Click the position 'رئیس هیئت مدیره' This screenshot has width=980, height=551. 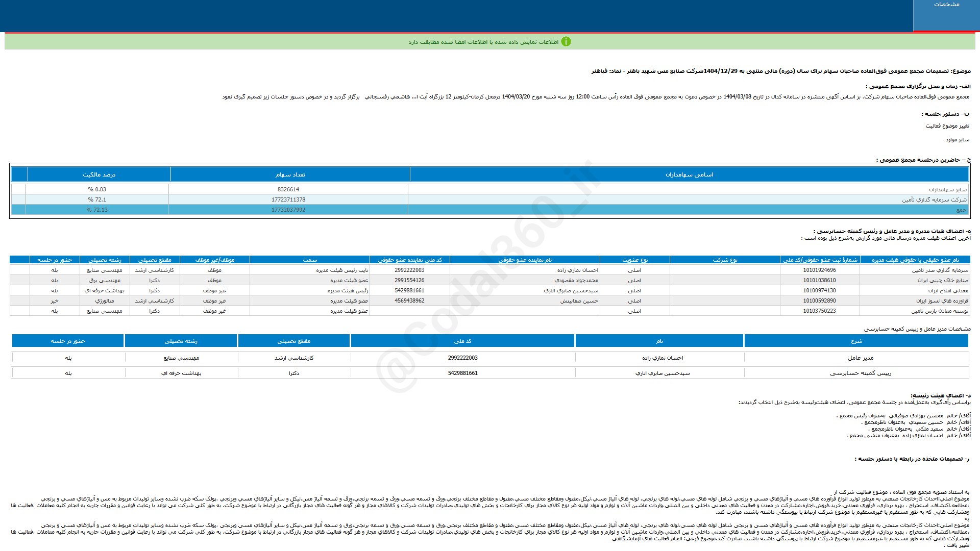coord(348,290)
